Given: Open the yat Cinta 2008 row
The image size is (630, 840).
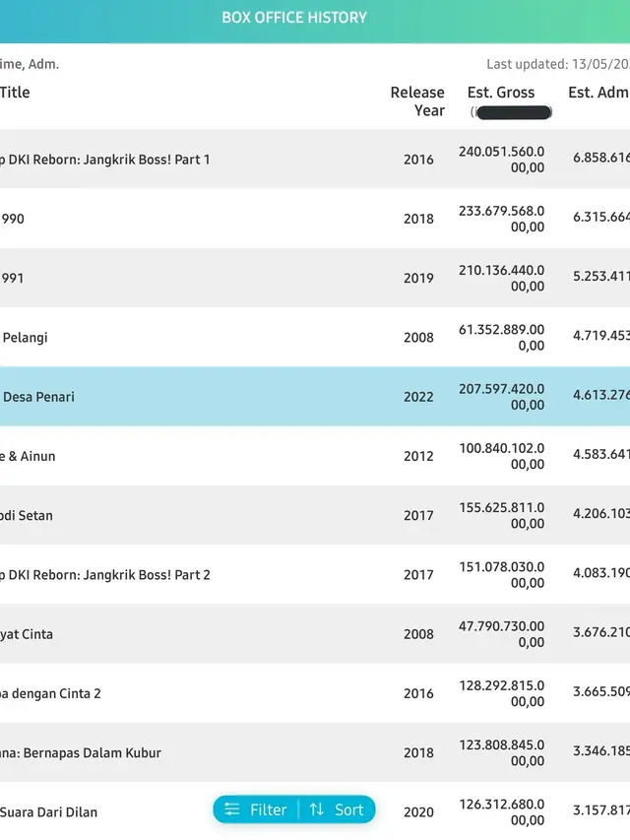Looking at the screenshot, I should pos(315,634).
